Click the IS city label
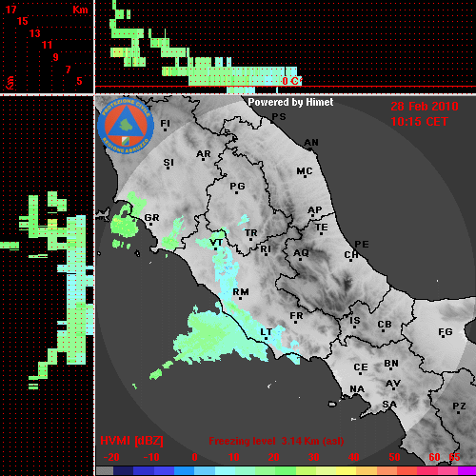The image size is (476, 476). point(355,321)
